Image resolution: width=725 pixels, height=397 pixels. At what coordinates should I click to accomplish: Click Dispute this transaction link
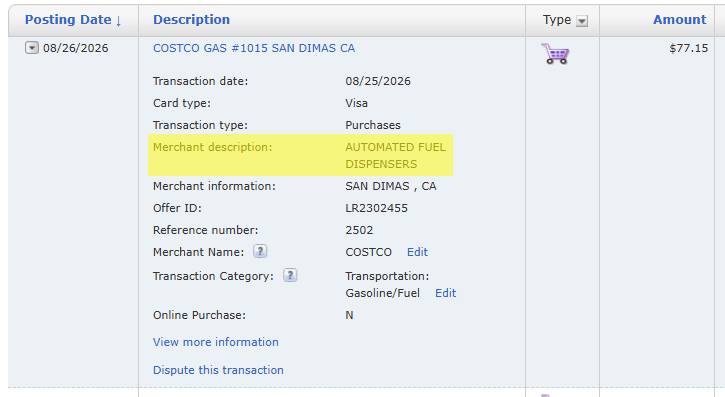point(218,370)
